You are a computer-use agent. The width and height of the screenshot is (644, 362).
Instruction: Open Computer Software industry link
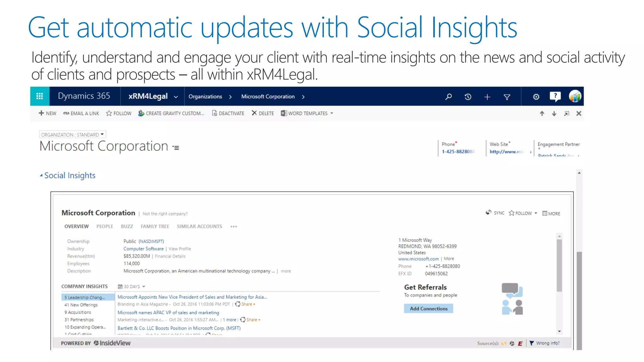click(x=143, y=249)
